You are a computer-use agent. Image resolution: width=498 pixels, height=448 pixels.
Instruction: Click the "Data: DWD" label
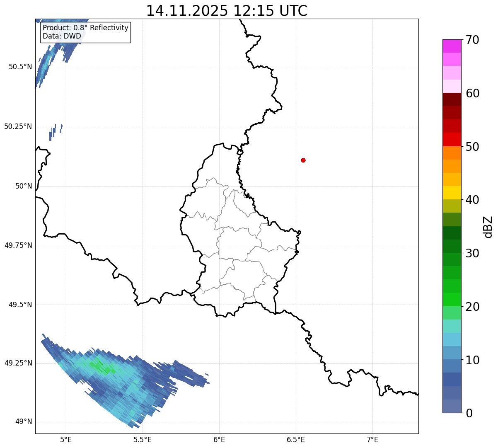coord(62,36)
